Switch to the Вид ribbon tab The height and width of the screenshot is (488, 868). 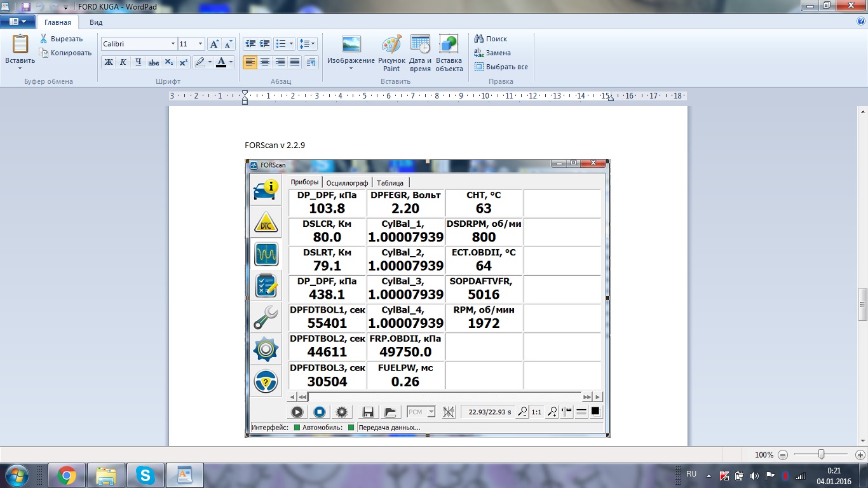click(96, 22)
